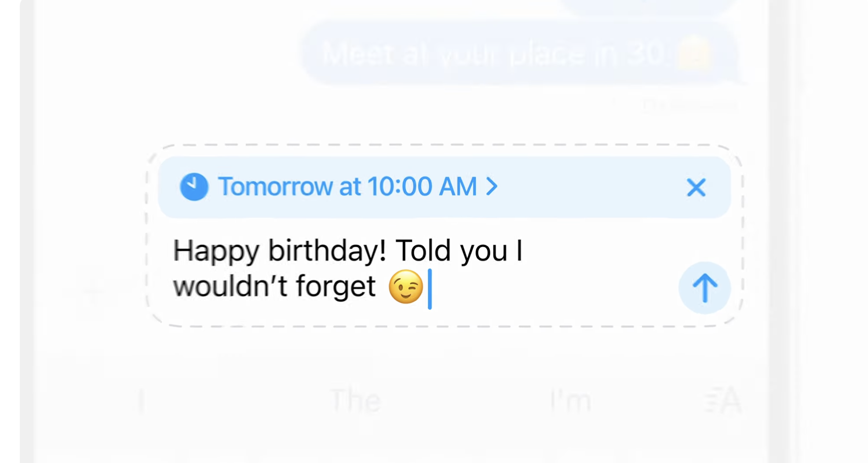Tap the faded plus button left of the field

pyautogui.click(x=93, y=288)
